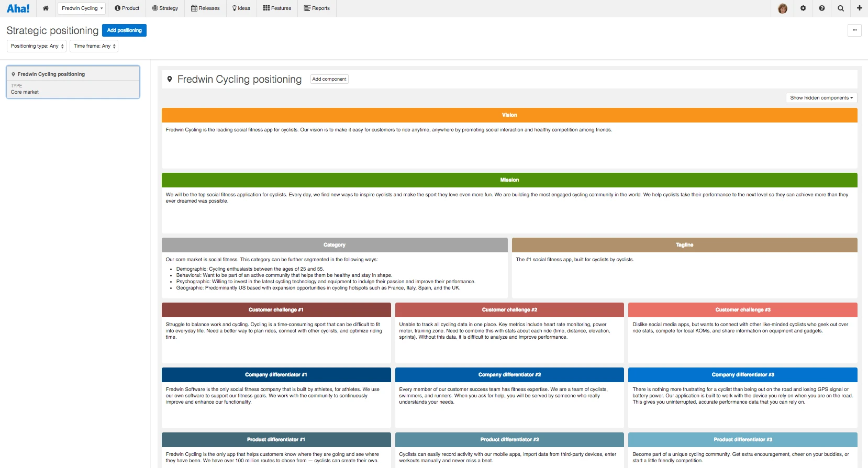Click the Company differentiator #3 header
Viewport: 868px width, 468px height.
tap(743, 375)
